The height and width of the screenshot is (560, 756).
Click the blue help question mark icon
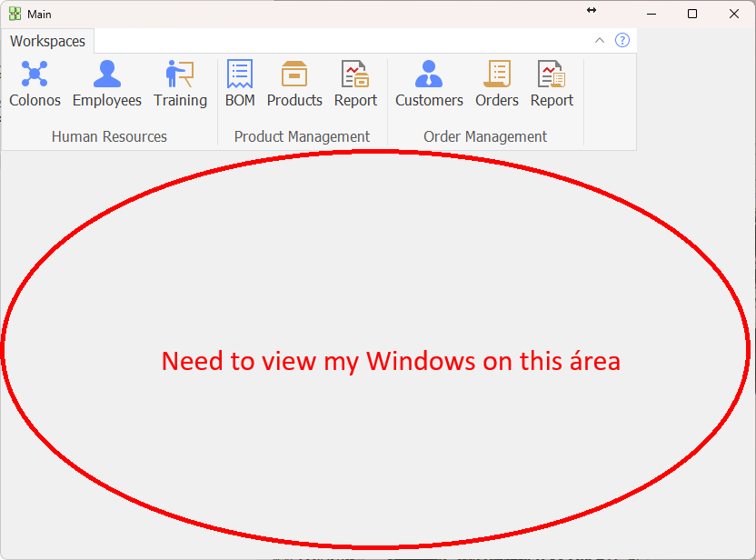(x=622, y=40)
